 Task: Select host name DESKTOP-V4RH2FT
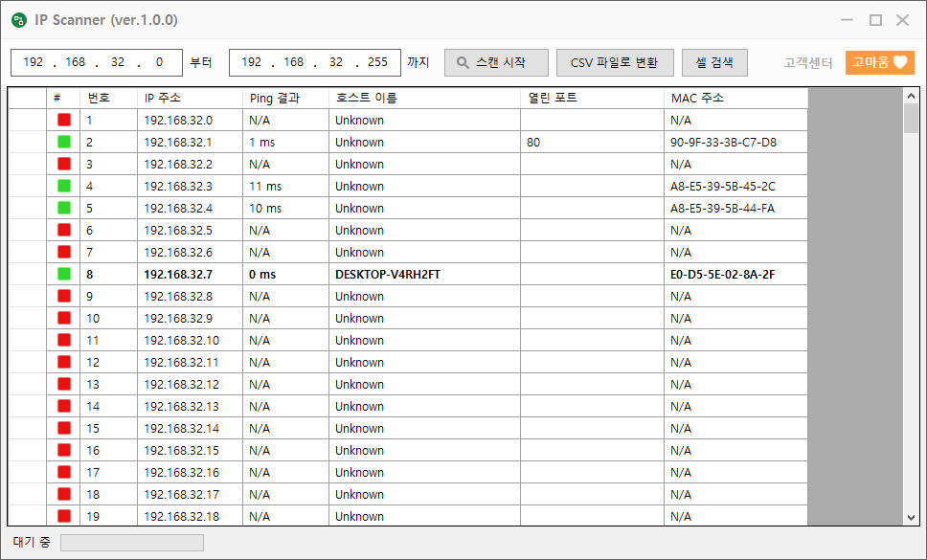pos(424,274)
